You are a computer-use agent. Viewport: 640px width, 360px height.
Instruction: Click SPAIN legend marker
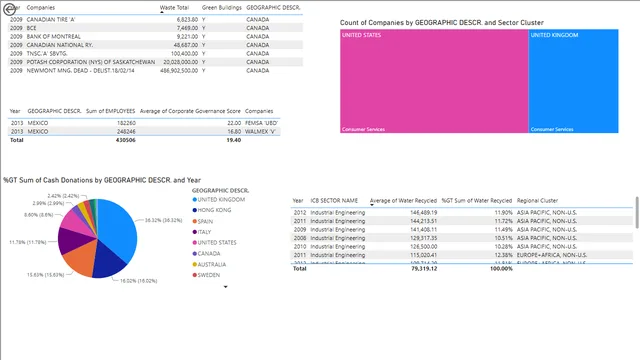coord(195,221)
